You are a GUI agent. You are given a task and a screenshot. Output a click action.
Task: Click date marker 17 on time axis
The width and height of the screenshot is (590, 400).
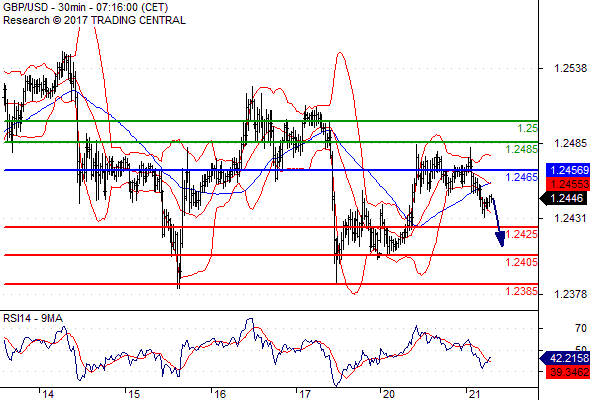click(305, 394)
